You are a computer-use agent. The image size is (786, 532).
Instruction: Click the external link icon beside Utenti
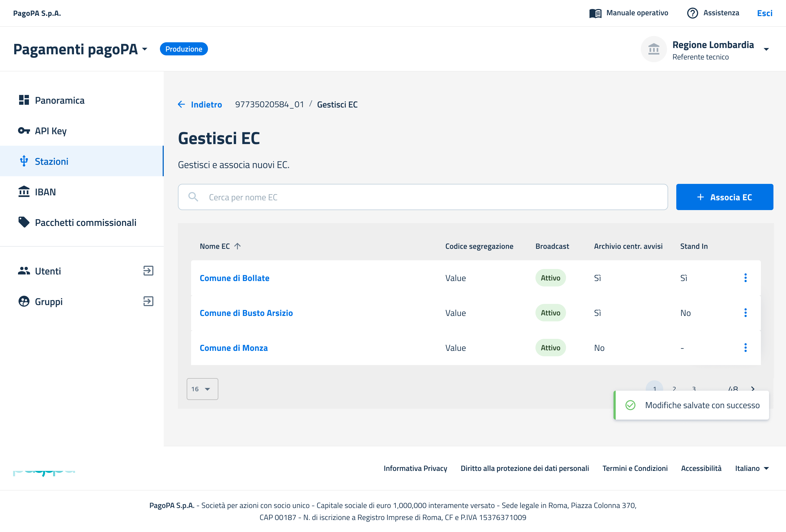point(148,271)
